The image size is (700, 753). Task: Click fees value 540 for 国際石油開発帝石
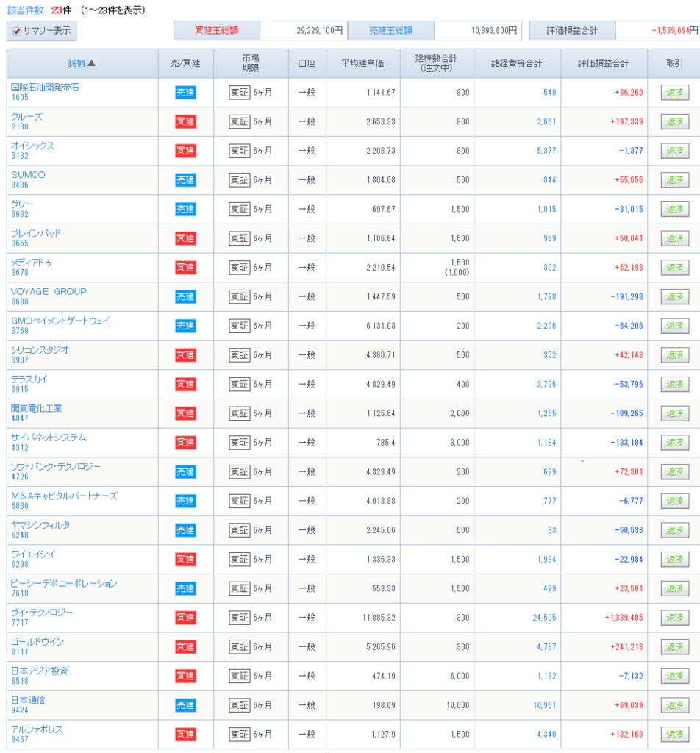[550, 93]
